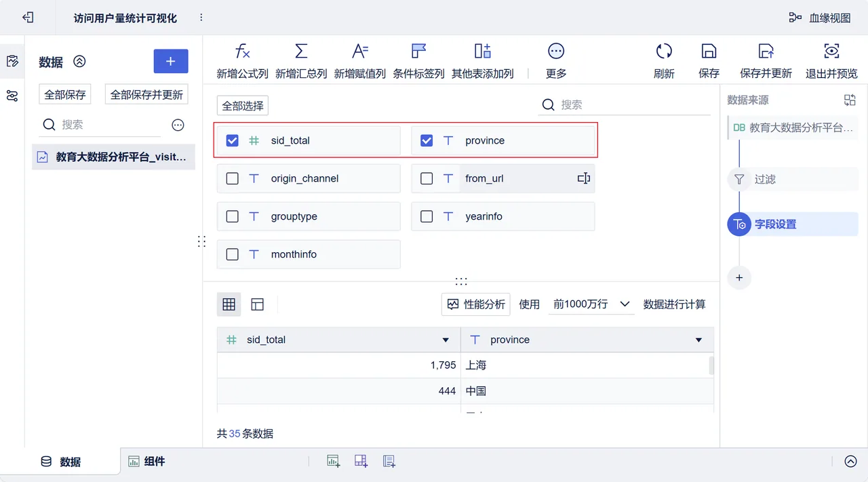Switch to the 组件 bottom tab
This screenshot has height=482, width=868.
coord(147,462)
